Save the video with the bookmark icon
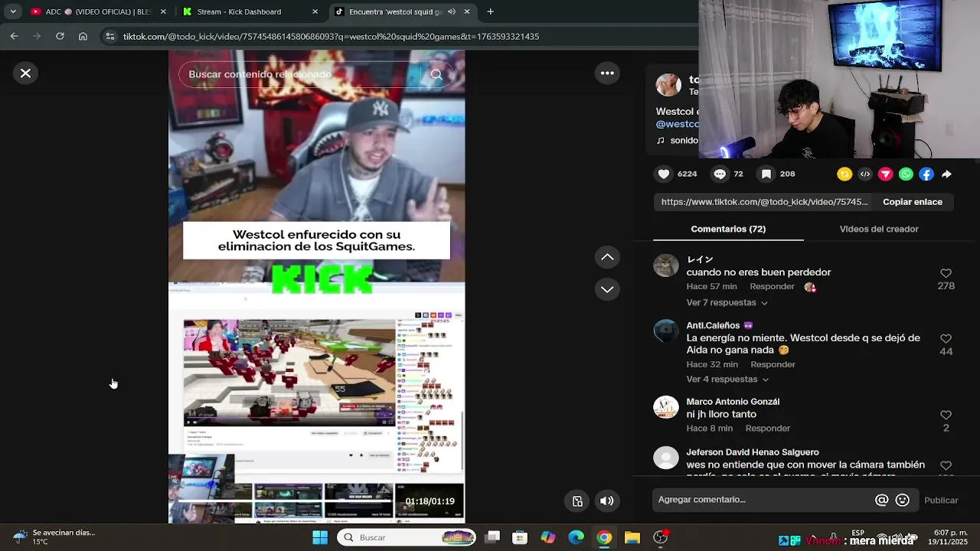Viewport: 980px width, 551px height. 766,174
